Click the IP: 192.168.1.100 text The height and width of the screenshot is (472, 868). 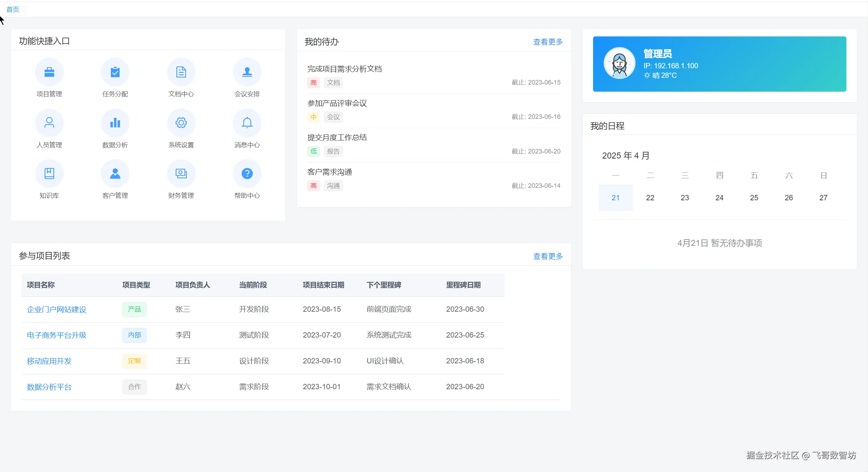pyautogui.click(x=671, y=66)
